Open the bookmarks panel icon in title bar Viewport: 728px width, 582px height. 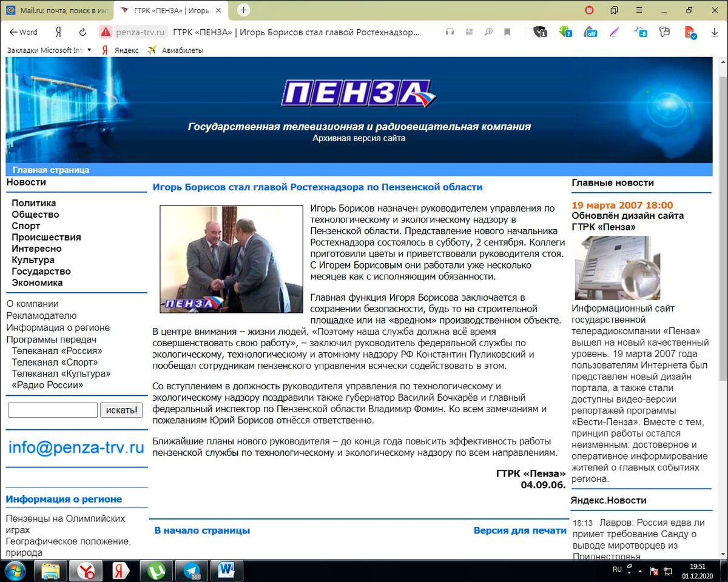[613, 10]
